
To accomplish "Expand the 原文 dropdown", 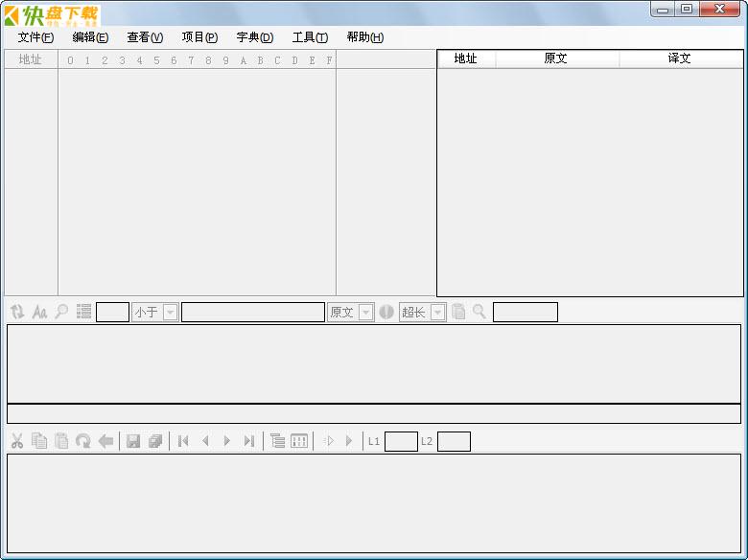I will (366, 313).
